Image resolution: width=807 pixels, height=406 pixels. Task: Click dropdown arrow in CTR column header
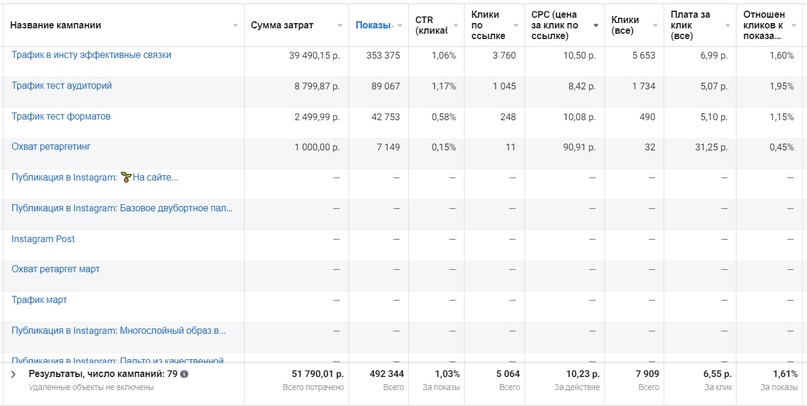[x=456, y=26]
